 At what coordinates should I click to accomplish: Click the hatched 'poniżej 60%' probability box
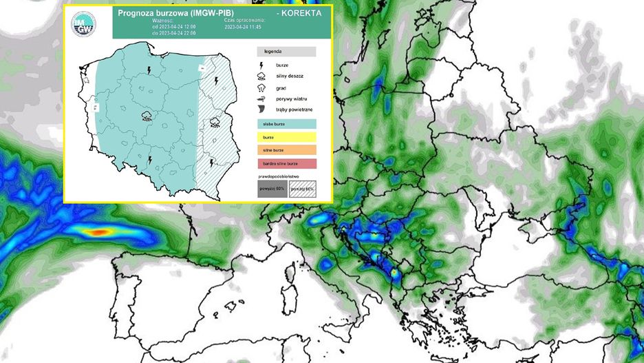click(x=302, y=189)
